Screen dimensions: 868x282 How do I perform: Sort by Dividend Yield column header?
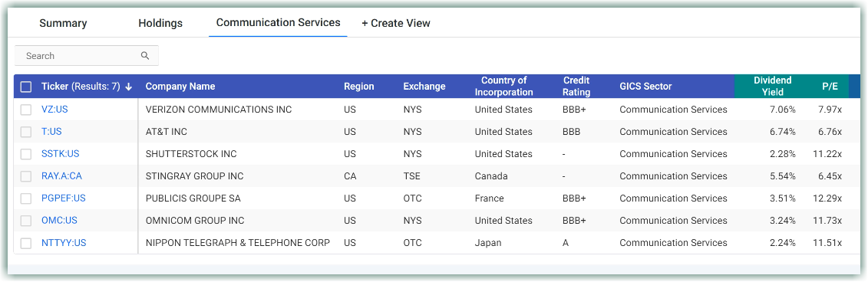[x=773, y=87]
